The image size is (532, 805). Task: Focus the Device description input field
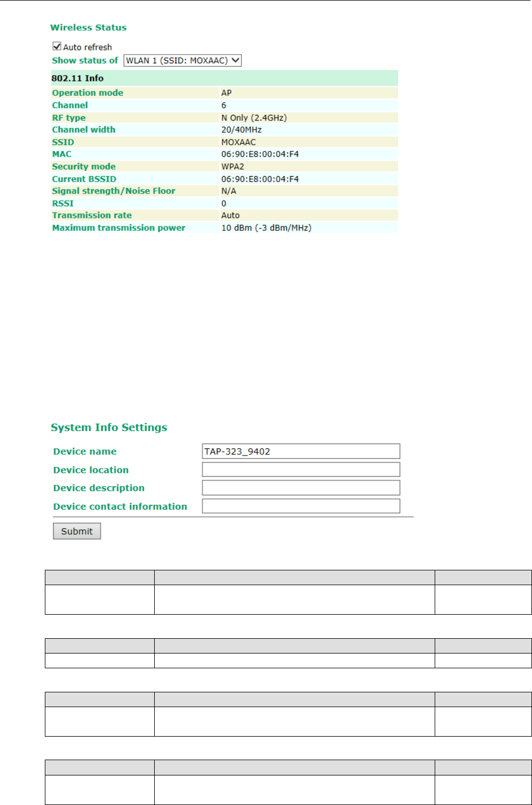point(301,488)
